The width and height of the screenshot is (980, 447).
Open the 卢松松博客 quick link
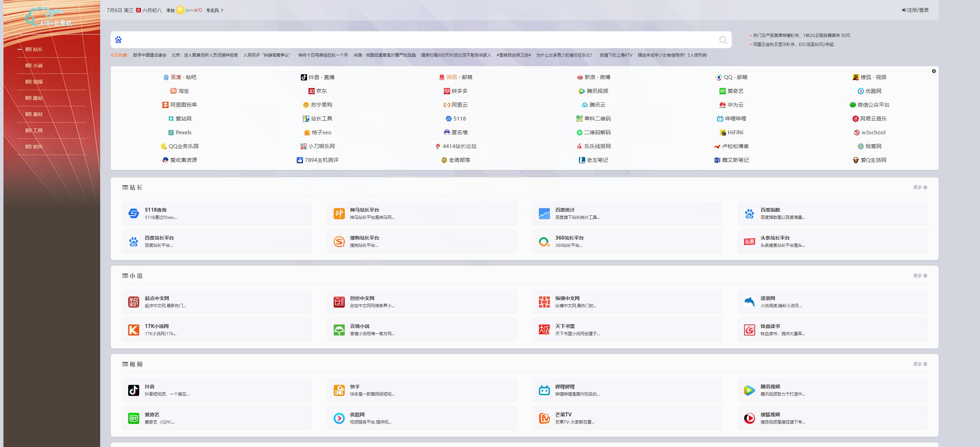click(x=731, y=146)
